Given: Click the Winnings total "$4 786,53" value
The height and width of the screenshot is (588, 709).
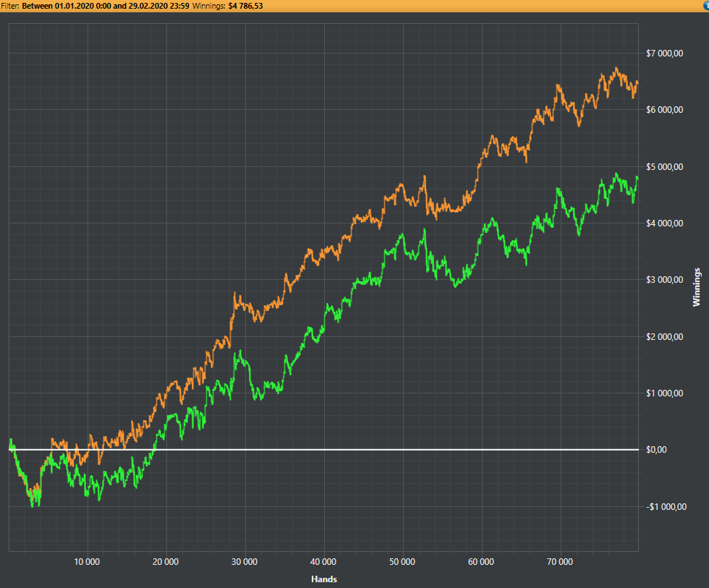Looking at the screenshot, I should pos(245,6).
